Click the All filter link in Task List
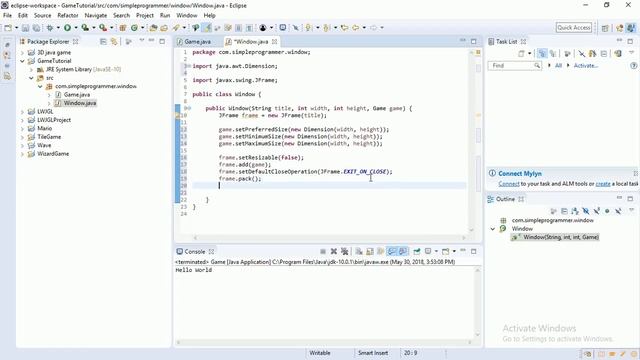Image resolution: width=640 pixels, height=360 pixels. point(558,65)
